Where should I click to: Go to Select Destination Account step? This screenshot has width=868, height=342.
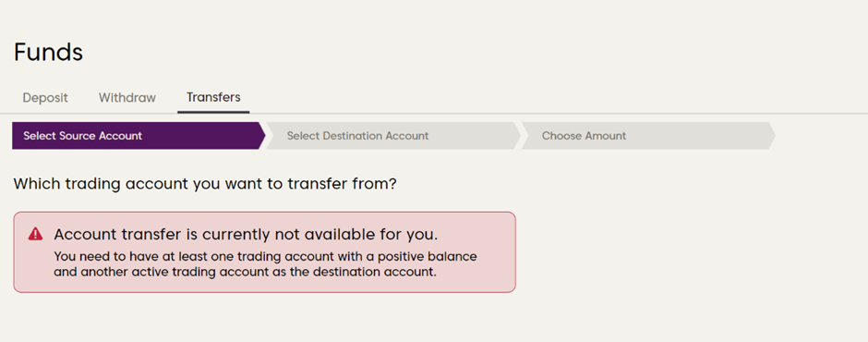click(x=393, y=136)
